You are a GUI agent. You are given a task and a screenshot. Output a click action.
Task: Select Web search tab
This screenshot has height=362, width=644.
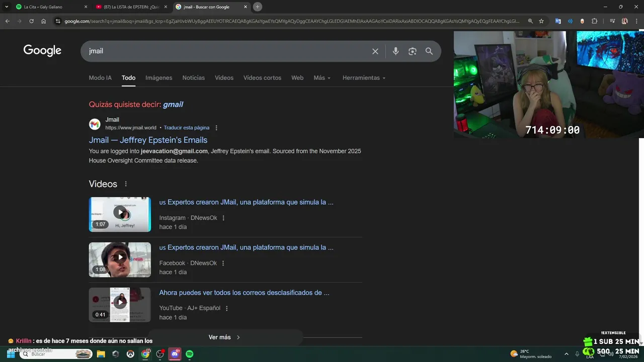click(297, 78)
